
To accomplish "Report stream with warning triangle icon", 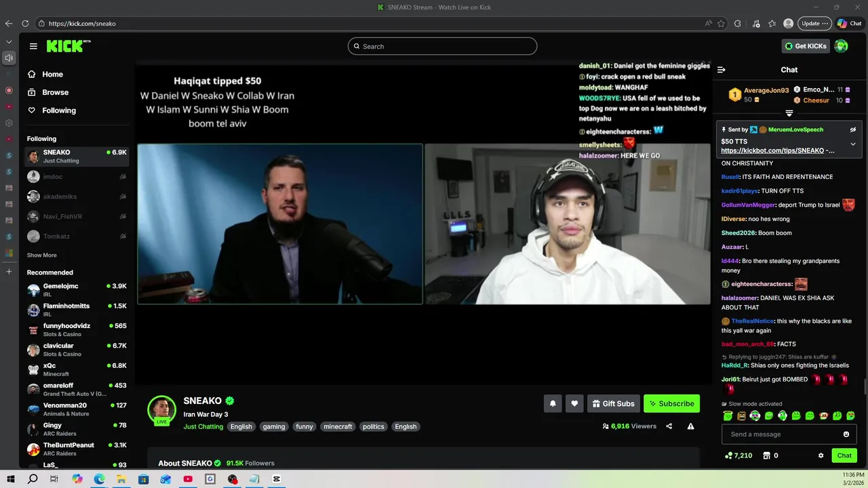I will [x=690, y=426].
